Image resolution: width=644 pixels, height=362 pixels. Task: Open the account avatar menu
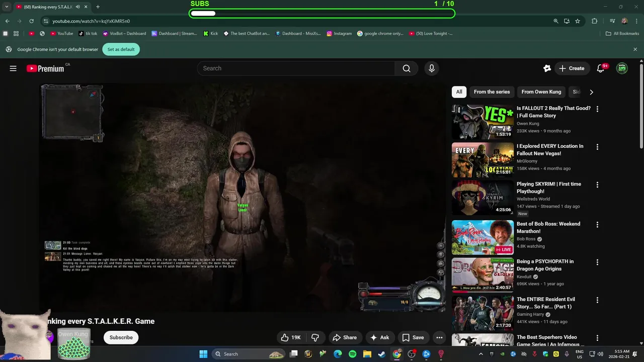pyautogui.click(x=622, y=68)
